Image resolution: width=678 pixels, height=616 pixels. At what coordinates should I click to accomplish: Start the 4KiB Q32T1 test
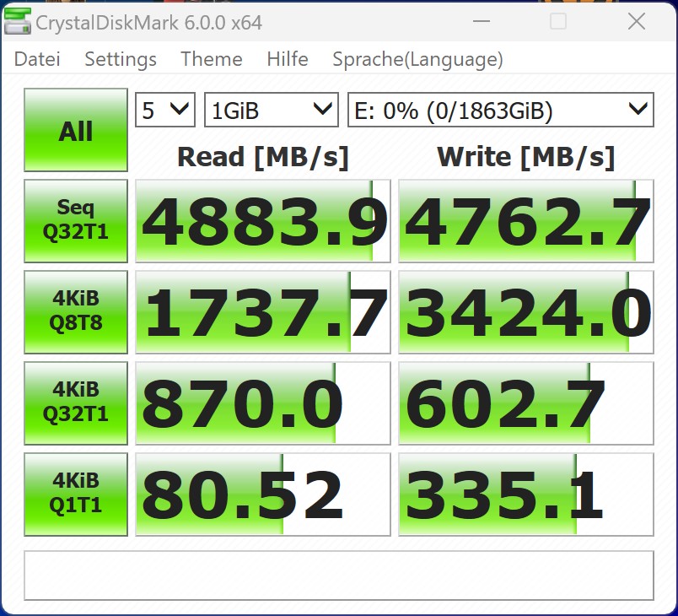click(76, 403)
